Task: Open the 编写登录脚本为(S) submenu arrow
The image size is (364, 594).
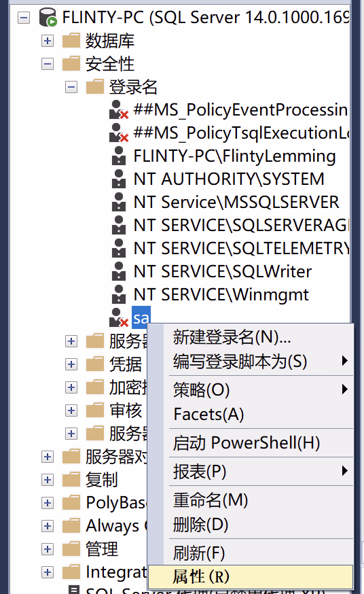Action: tap(344, 361)
